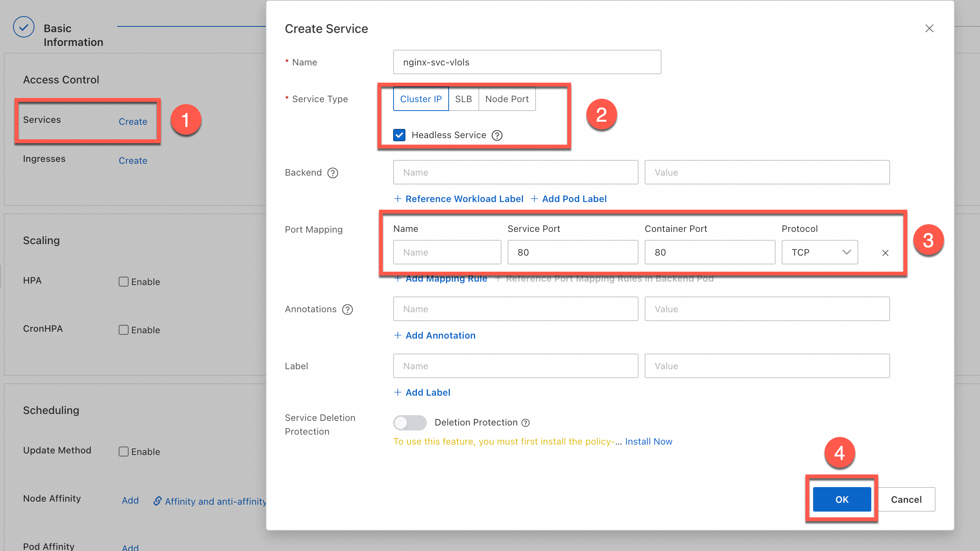The image size is (980, 551).
Task: Turn on Deletion Protection toggle
Action: coord(410,423)
